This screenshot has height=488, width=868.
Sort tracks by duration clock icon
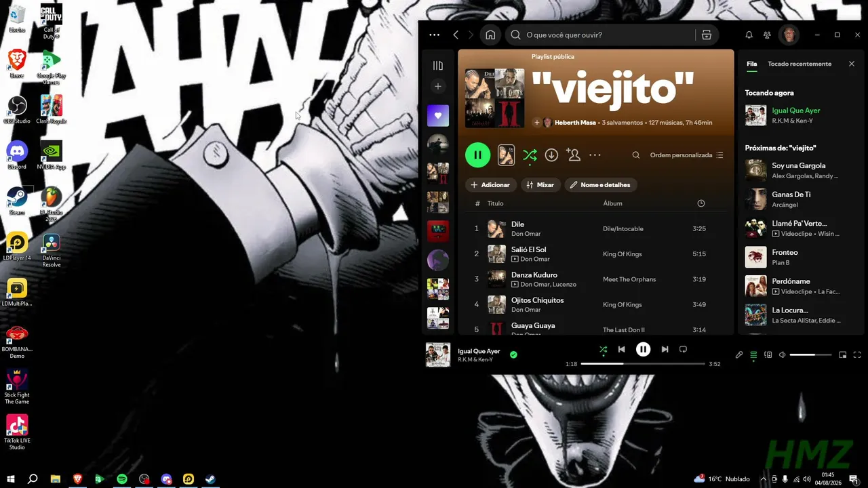point(701,203)
